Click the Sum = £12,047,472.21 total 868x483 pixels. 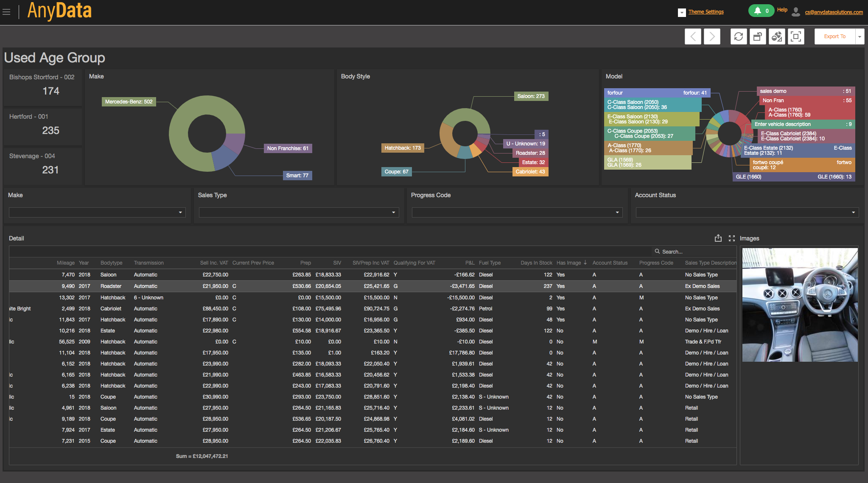click(202, 456)
